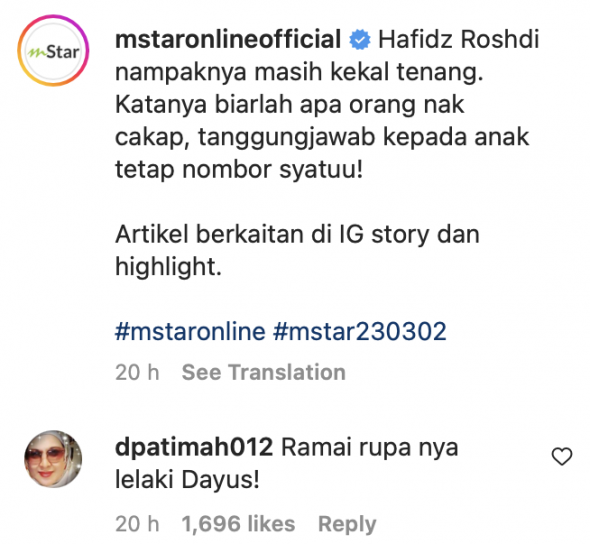Image resolution: width=590 pixels, height=544 pixels.
Task: Open dpatimah012 username link
Action: click(194, 447)
